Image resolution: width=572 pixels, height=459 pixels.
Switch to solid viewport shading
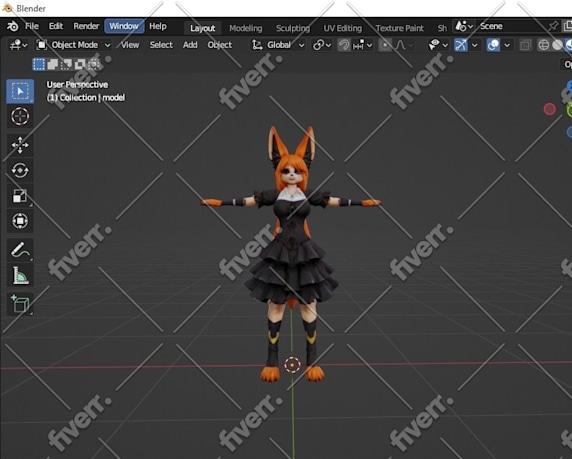click(x=557, y=45)
